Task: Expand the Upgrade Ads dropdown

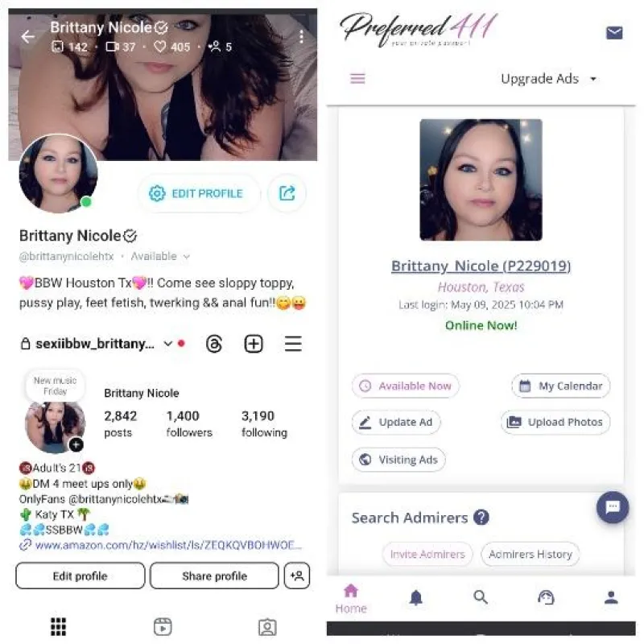Action: 549,78
